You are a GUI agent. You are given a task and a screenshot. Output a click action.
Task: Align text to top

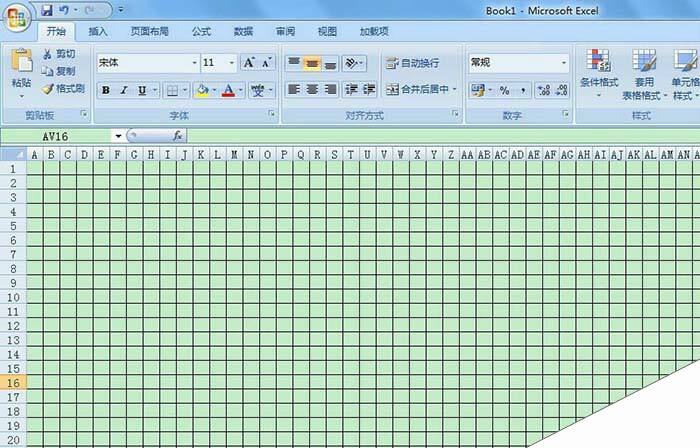[294, 63]
